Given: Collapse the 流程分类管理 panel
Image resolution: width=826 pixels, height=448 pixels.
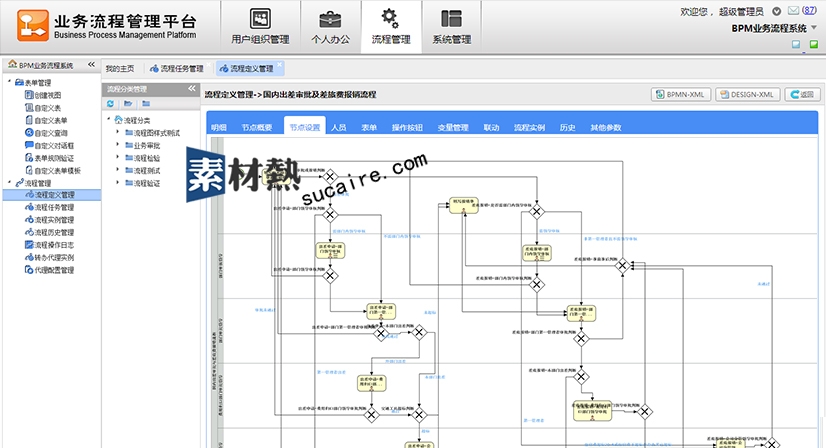Looking at the screenshot, I should point(192,89).
